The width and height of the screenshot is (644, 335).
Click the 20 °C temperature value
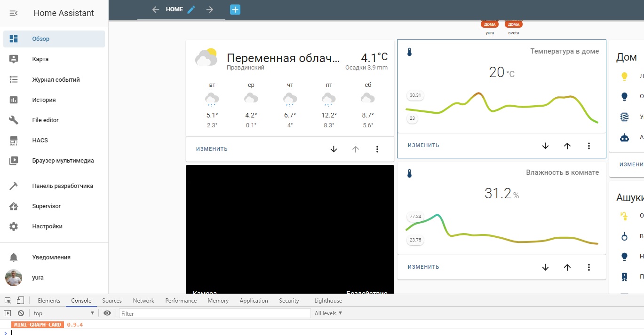(x=501, y=72)
